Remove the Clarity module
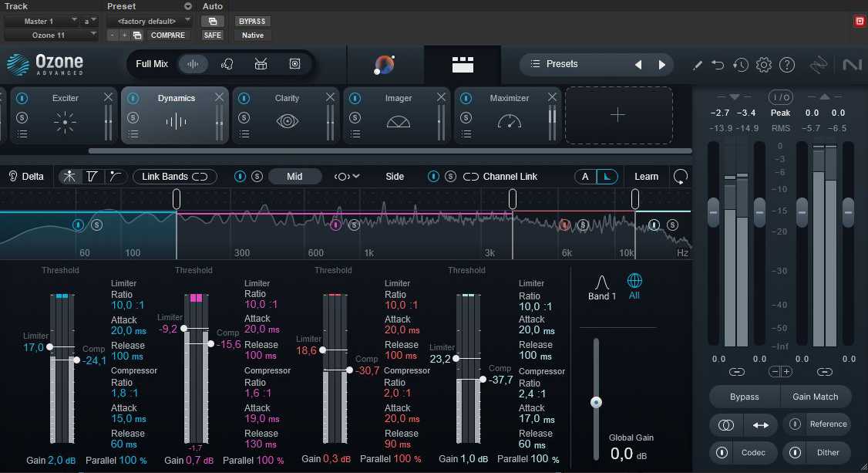 coord(330,97)
